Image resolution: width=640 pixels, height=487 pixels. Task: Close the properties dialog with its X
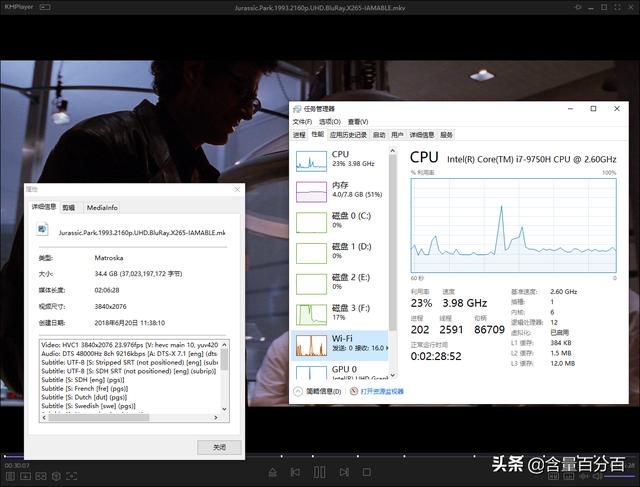click(237, 189)
